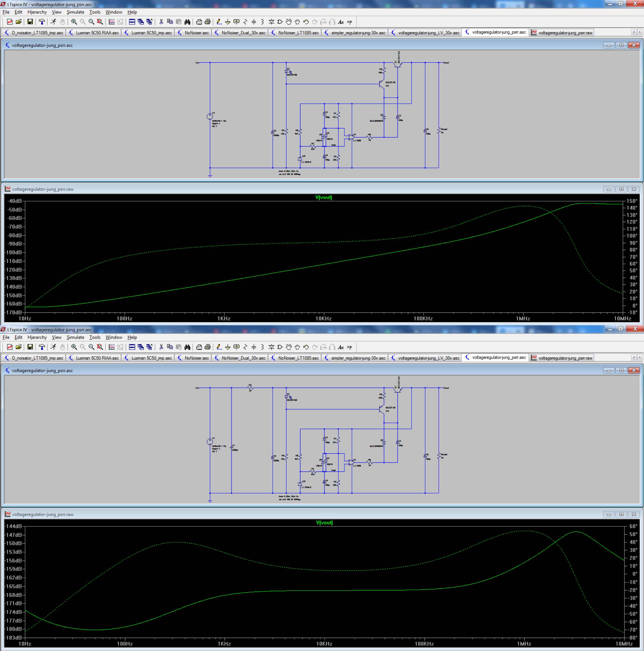
Task: Open Control Panel hammer icon in top LTspice toolbar
Action: [42, 22]
